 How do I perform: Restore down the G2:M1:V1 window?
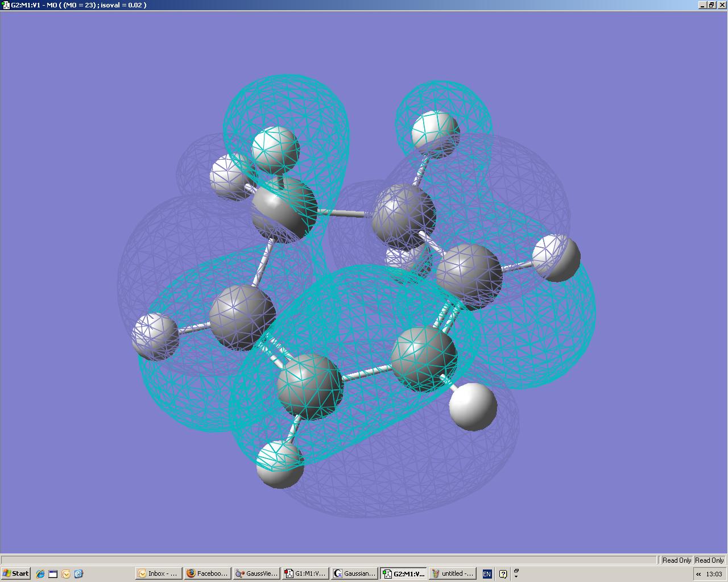(x=711, y=5)
